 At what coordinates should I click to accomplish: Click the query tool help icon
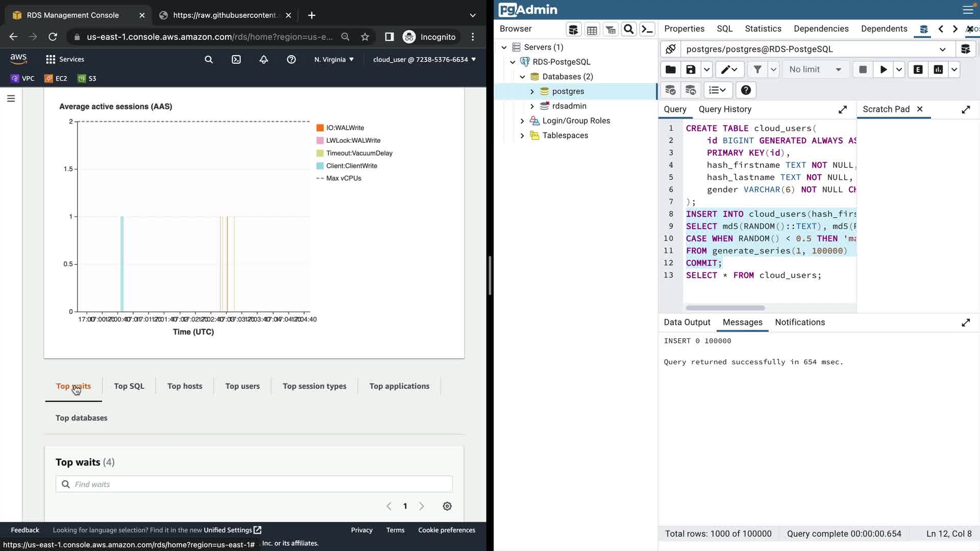click(746, 90)
